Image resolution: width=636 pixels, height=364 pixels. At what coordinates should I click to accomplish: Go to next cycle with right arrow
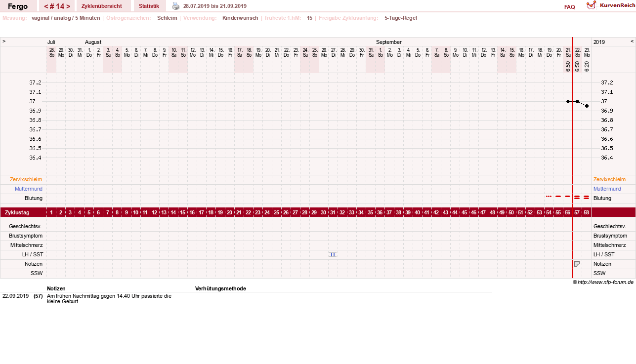coord(69,6)
